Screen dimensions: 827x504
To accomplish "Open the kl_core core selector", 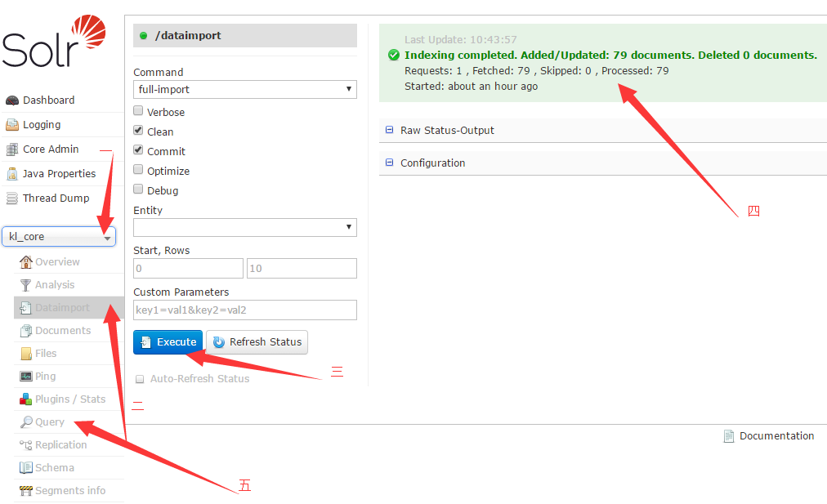I will [x=59, y=237].
